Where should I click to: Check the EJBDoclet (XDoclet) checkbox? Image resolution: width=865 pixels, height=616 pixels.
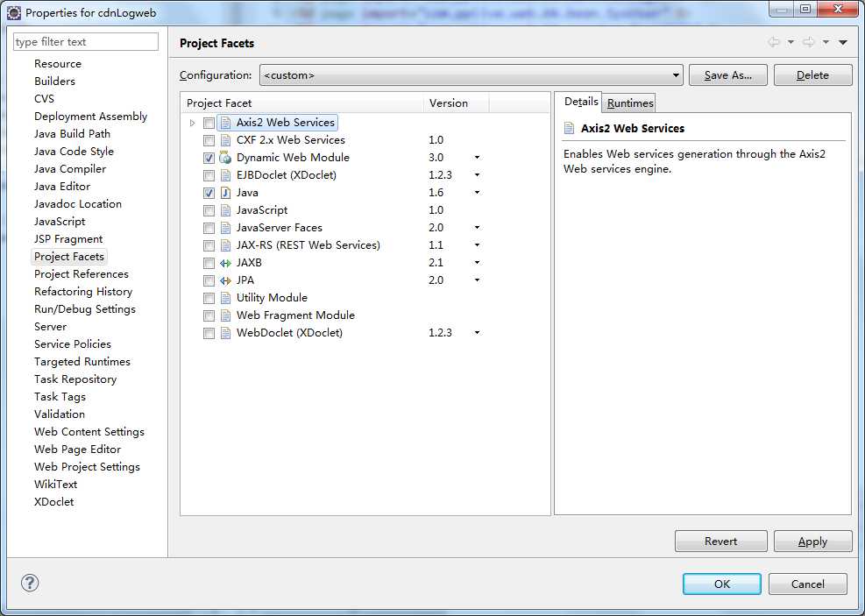click(209, 176)
